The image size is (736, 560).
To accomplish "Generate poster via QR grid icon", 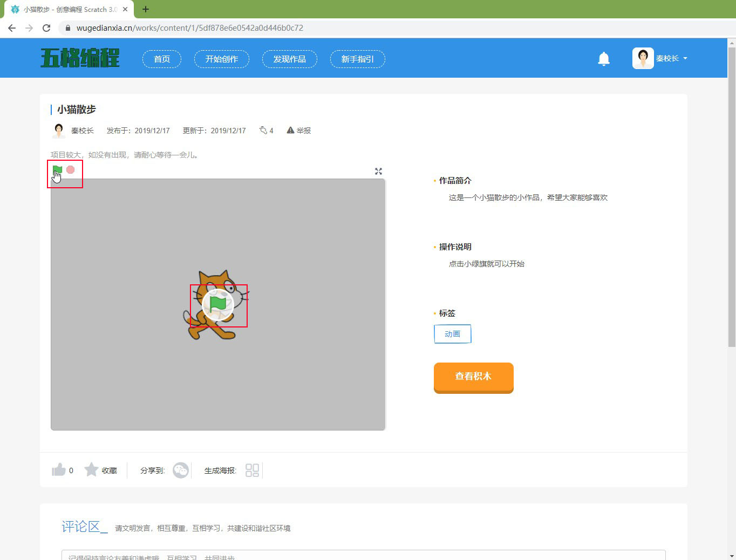I will coord(252,470).
